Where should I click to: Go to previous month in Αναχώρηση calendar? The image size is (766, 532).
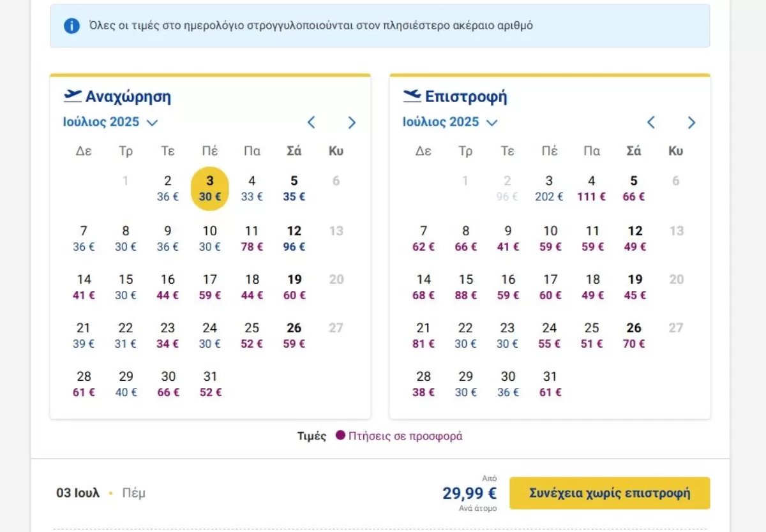[x=312, y=122]
